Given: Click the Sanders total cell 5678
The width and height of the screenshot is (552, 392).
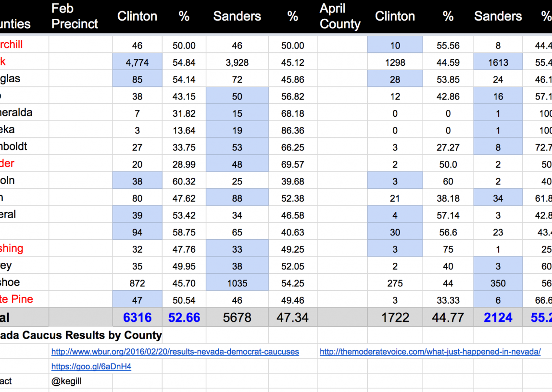Looking at the screenshot, I should coord(237,318).
